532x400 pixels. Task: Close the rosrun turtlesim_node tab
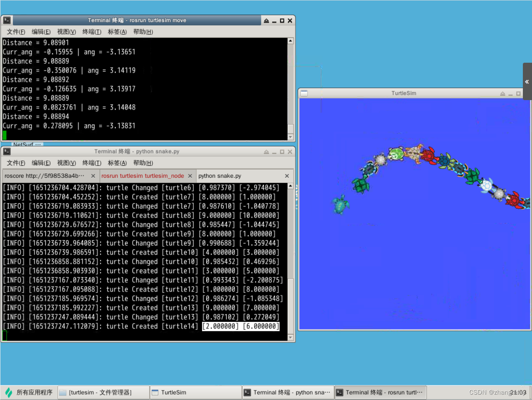coord(190,176)
